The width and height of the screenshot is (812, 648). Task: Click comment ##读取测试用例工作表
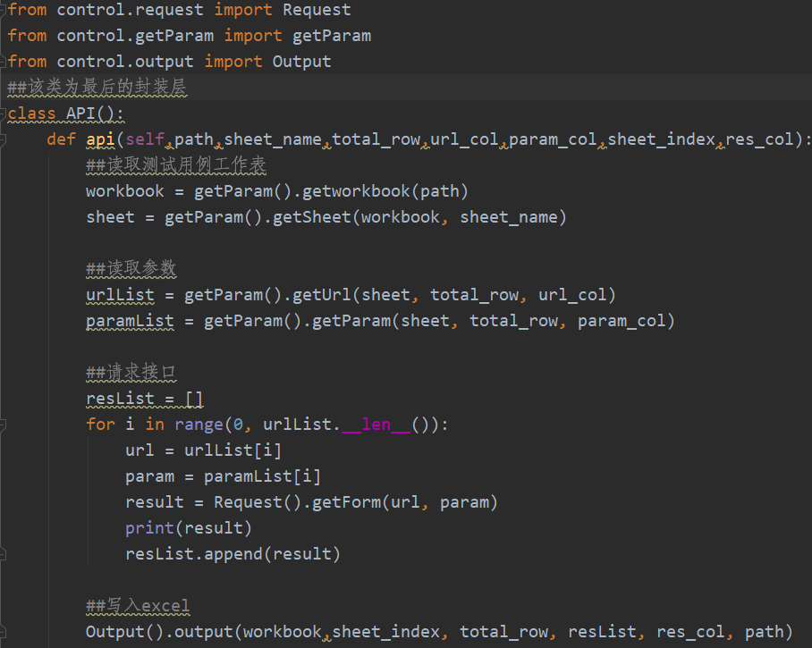pos(176,165)
